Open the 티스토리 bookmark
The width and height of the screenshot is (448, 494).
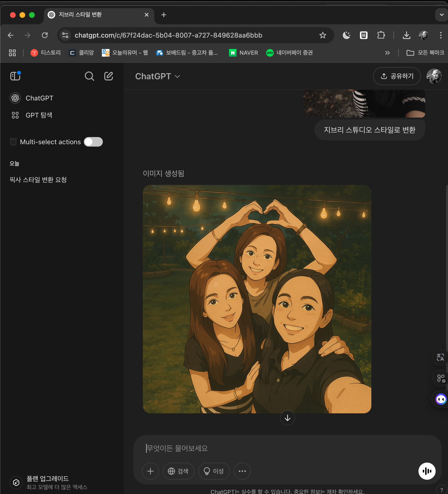coord(45,53)
